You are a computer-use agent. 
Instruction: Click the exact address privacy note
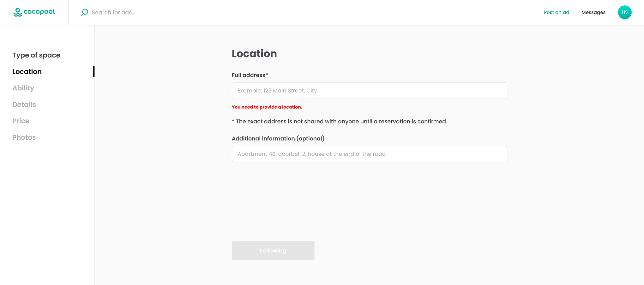tap(340, 121)
